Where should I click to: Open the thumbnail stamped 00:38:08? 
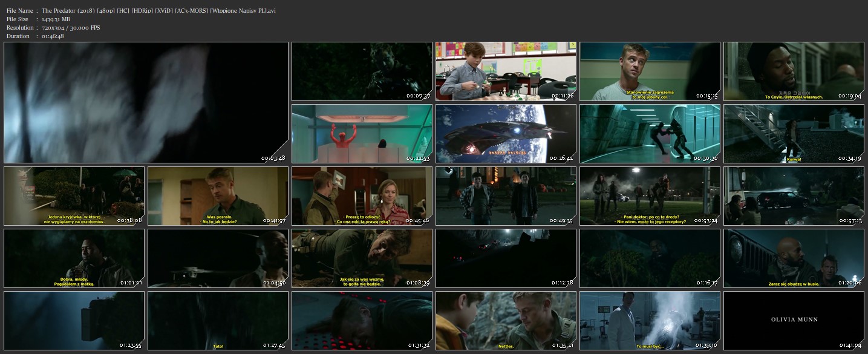pos(74,196)
